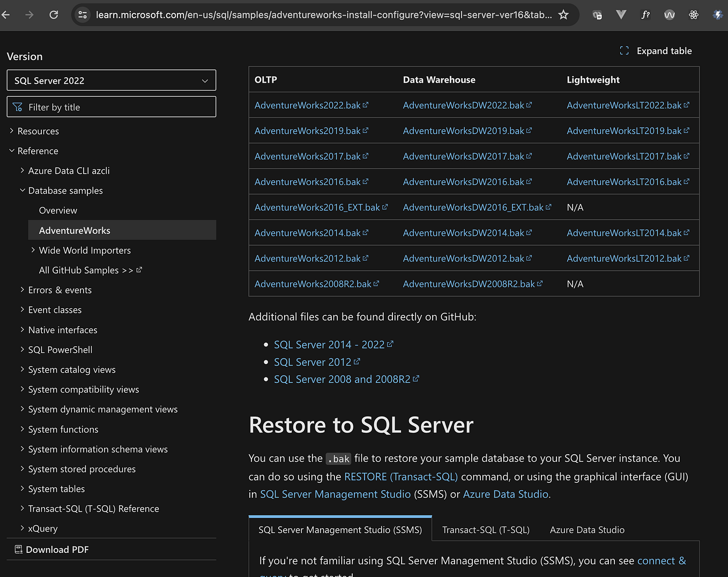Expand the System tables node
Screen dimensions: 728x577
coord(23,489)
